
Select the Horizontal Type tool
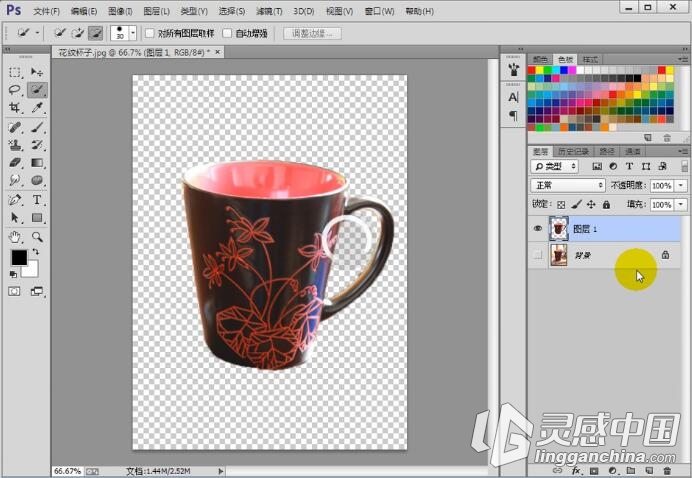pyautogui.click(x=37, y=200)
